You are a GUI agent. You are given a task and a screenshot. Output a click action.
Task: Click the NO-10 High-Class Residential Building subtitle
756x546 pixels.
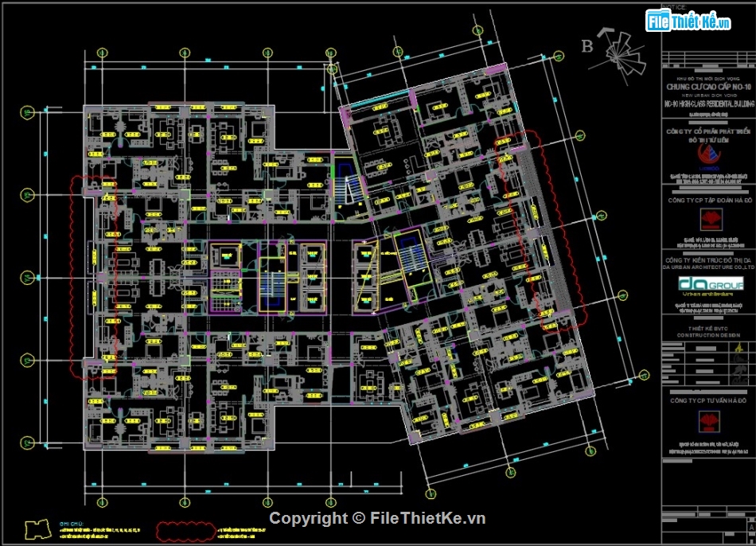click(707, 103)
